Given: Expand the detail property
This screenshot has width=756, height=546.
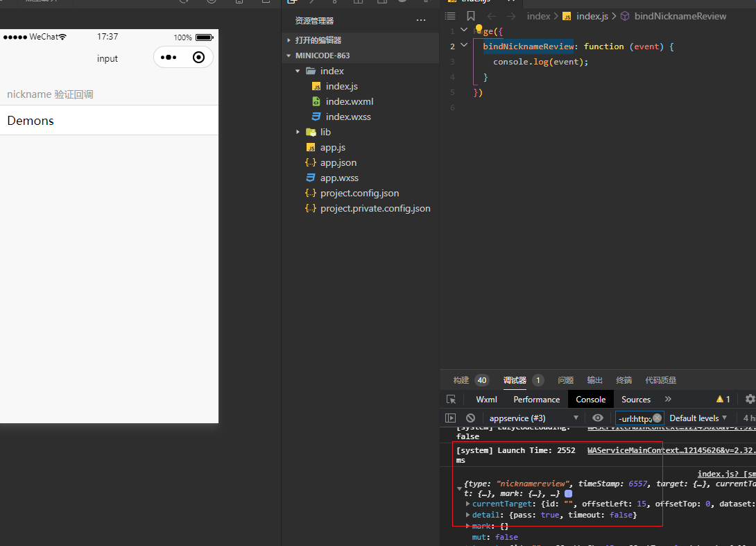Looking at the screenshot, I should coord(467,515).
